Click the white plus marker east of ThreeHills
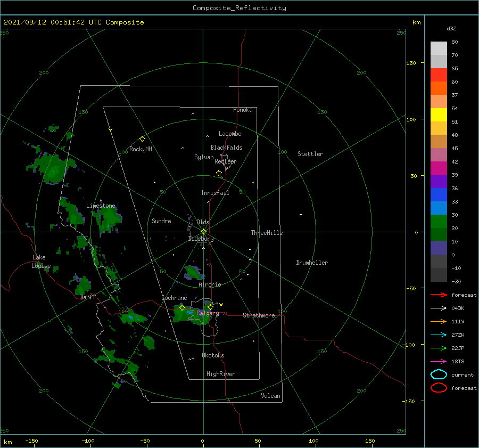Image resolution: width=479 pixels, height=448 pixels. tap(301, 214)
